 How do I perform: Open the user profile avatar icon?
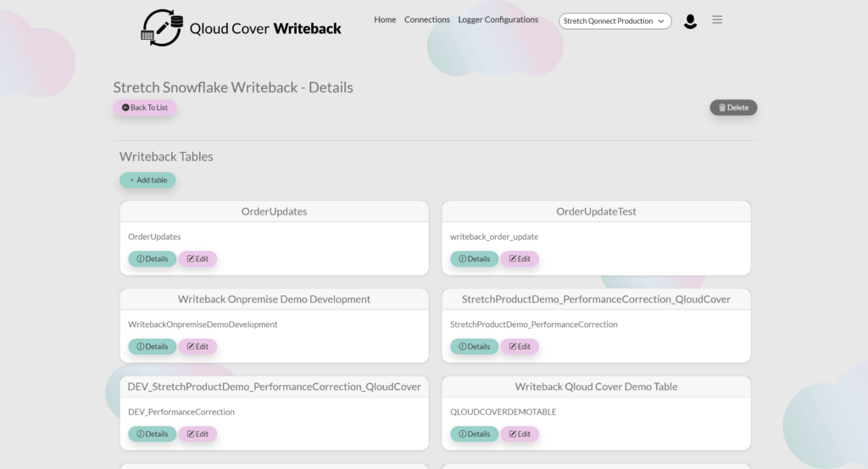coord(690,21)
